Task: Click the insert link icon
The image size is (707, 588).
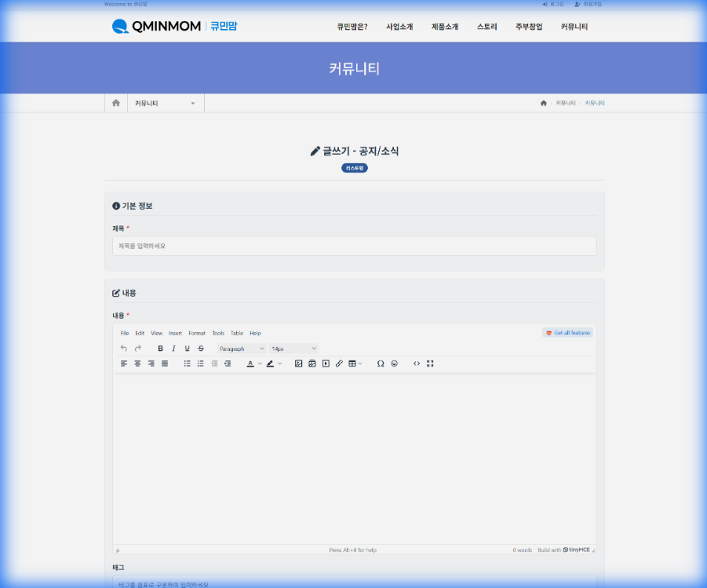Action: (x=339, y=363)
